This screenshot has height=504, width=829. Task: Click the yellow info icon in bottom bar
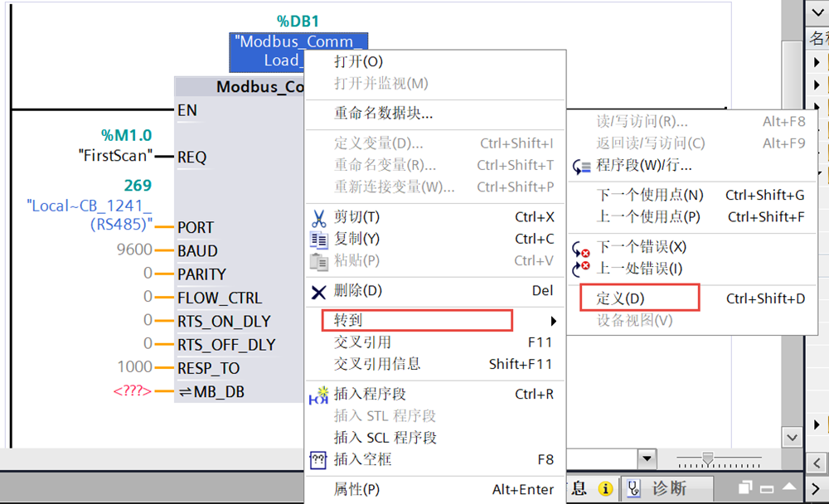point(606,488)
